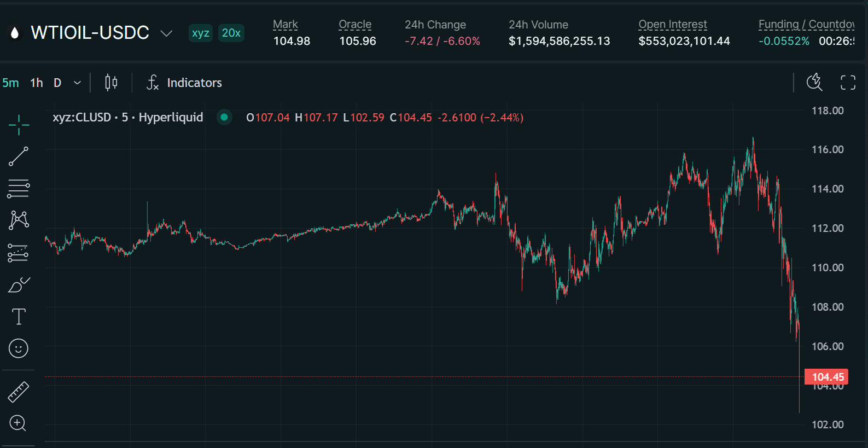Image resolution: width=868 pixels, height=448 pixels.
Task: Click the quick search lightning icon
Action: point(814,83)
